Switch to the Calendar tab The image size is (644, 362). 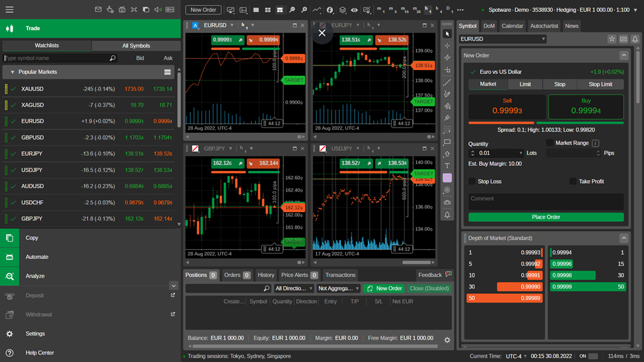512,26
